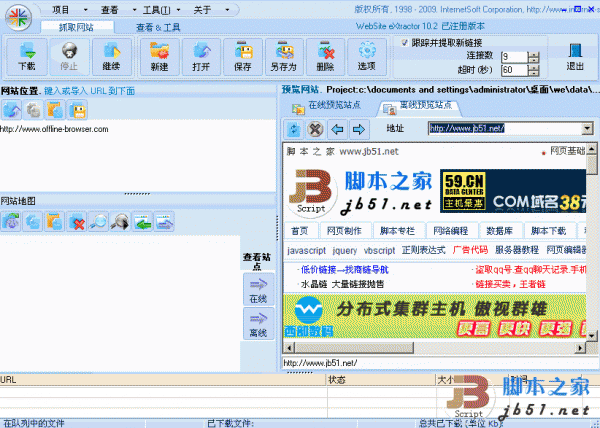Increase 连接数 with up spinner arrow
This screenshot has width=600, height=428.
click(x=533, y=54)
